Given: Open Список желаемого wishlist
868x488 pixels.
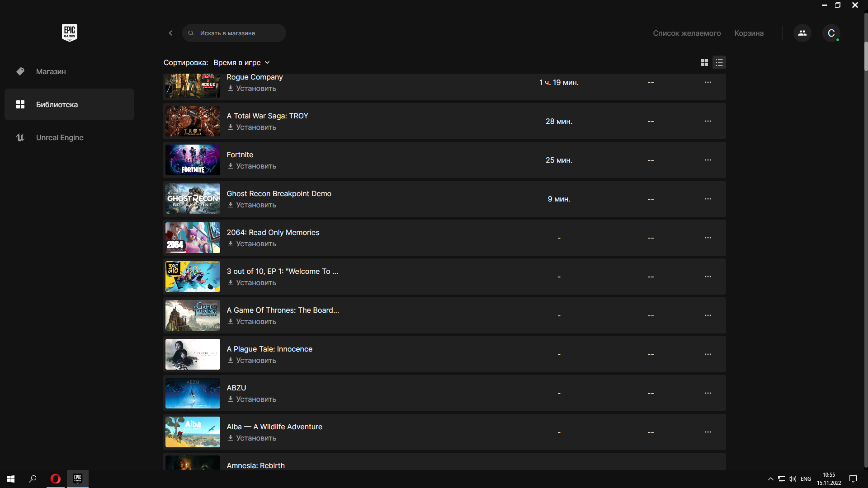Looking at the screenshot, I should tap(687, 33).
